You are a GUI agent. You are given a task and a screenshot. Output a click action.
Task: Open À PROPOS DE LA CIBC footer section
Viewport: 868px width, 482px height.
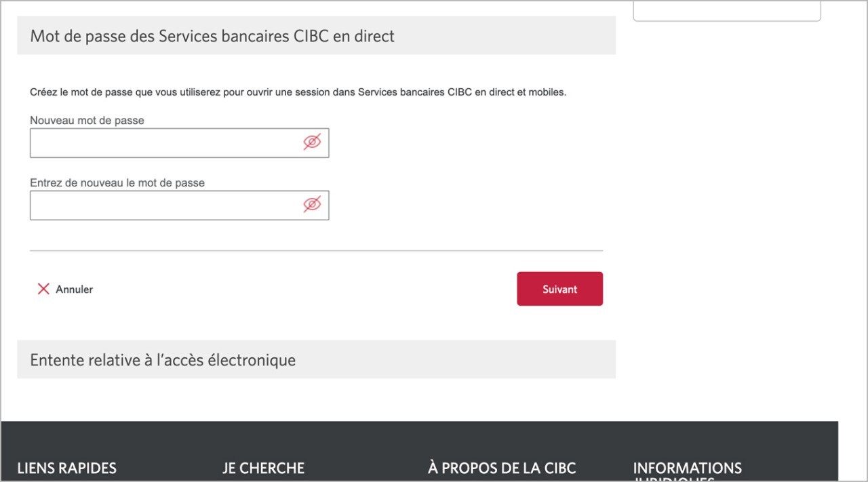pyautogui.click(x=502, y=468)
